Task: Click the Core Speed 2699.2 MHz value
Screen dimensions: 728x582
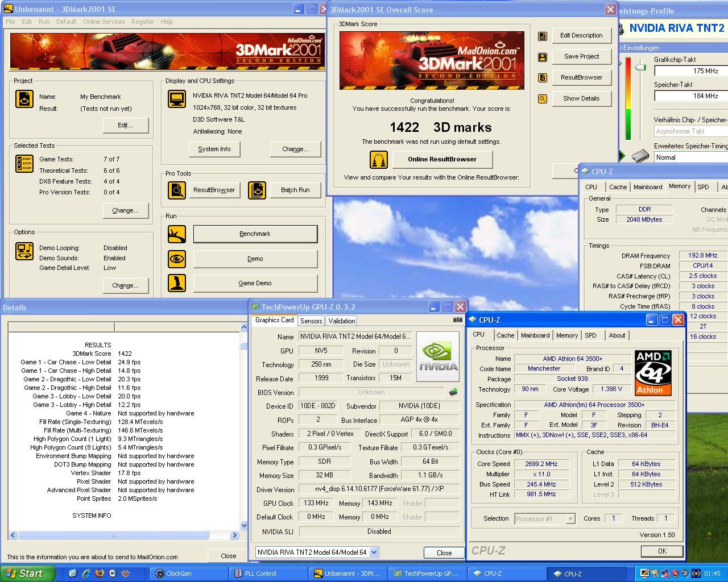Action: pos(541,464)
